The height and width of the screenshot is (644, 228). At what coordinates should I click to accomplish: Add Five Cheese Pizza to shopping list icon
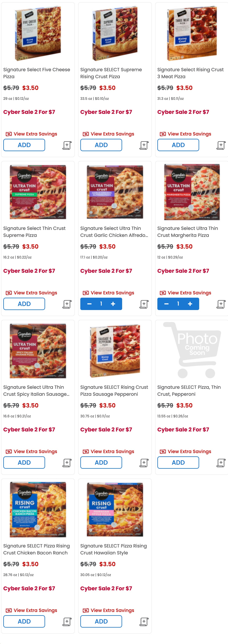point(67,145)
